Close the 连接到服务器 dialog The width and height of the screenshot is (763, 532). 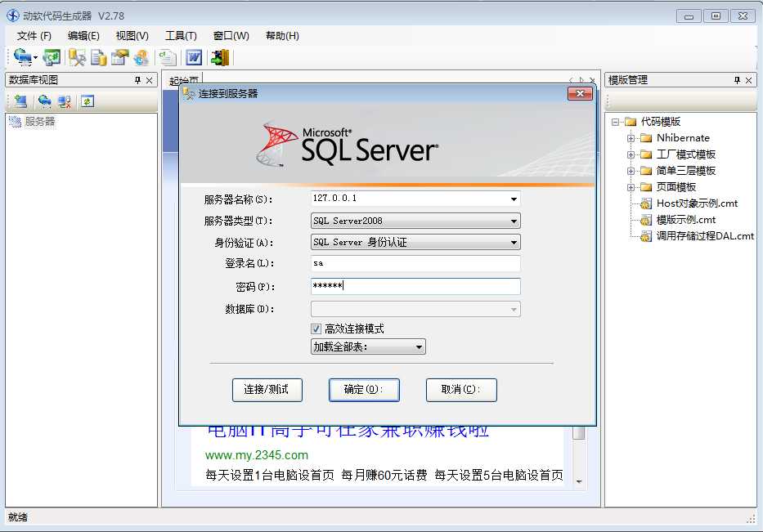[x=580, y=93]
